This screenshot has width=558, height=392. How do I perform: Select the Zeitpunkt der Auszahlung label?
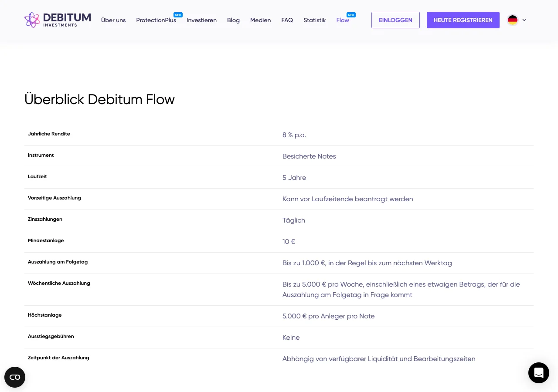58,358
